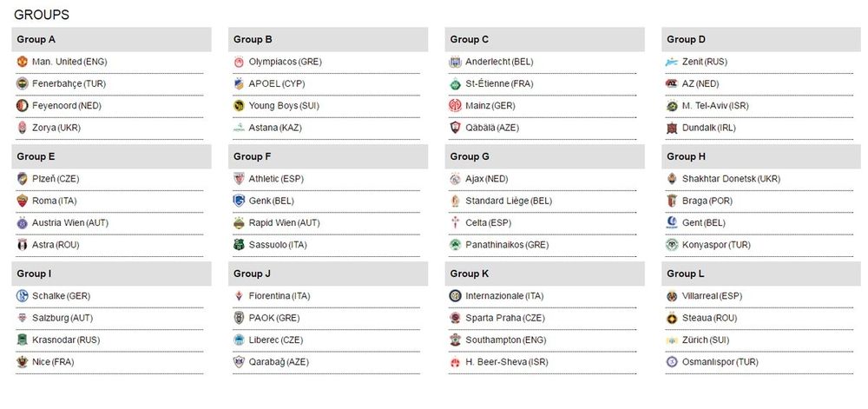Click the GROUPS page heading
Image resolution: width=868 pixels, height=409 pixels.
click(x=42, y=15)
